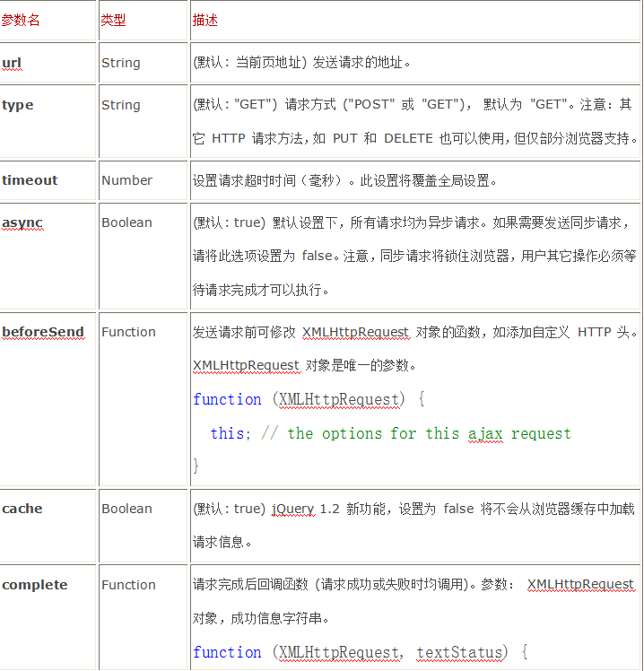Viewport: 644px width, 671px height.
Task: Select the url parameter name
Action: [x=12, y=63]
